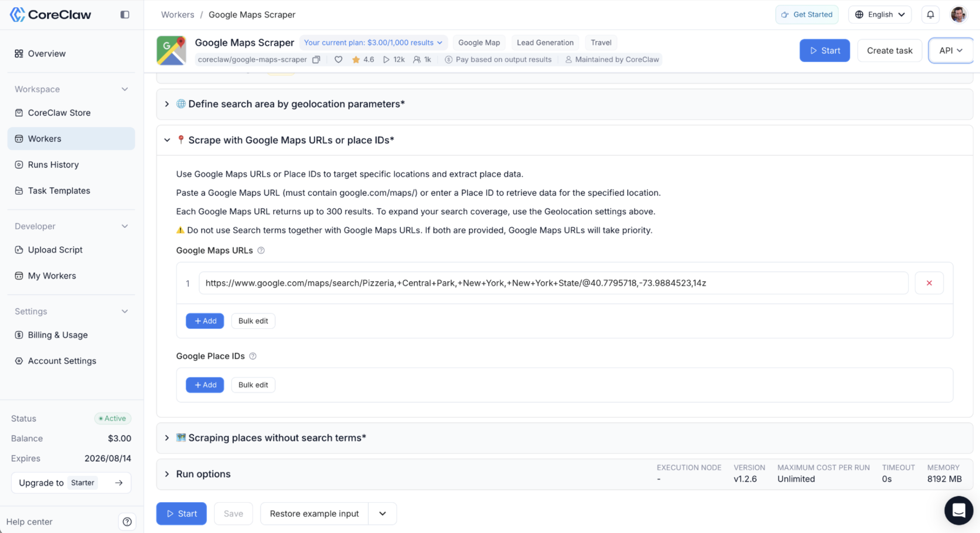Click the Travel tag
The height and width of the screenshot is (533, 980).
pyautogui.click(x=601, y=43)
